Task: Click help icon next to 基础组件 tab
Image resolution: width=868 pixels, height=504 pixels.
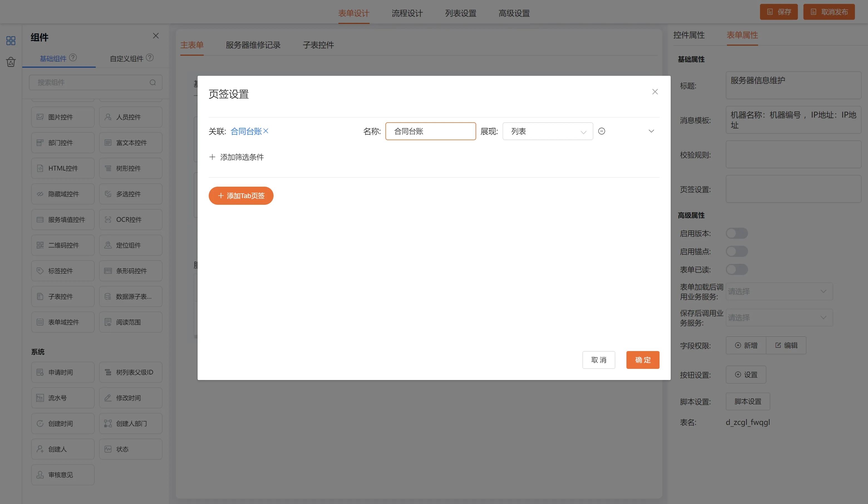Action: pyautogui.click(x=73, y=58)
